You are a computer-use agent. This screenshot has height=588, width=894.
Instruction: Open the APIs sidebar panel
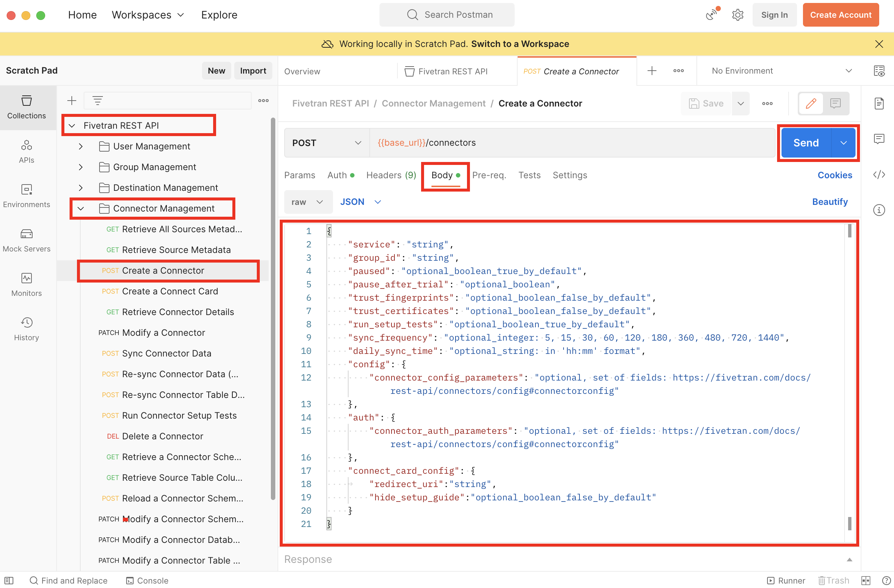(26, 152)
